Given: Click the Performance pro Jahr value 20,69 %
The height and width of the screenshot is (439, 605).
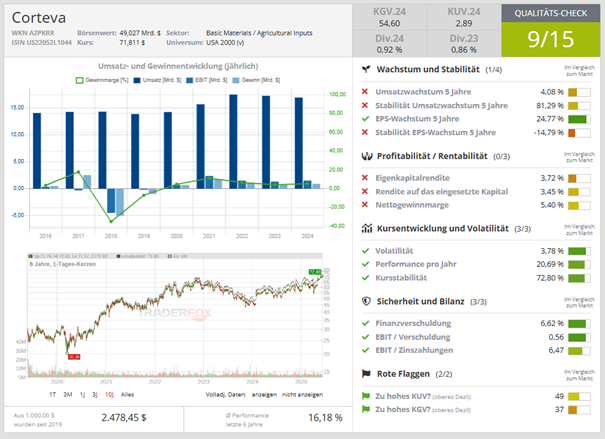Looking at the screenshot, I should point(550,264).
